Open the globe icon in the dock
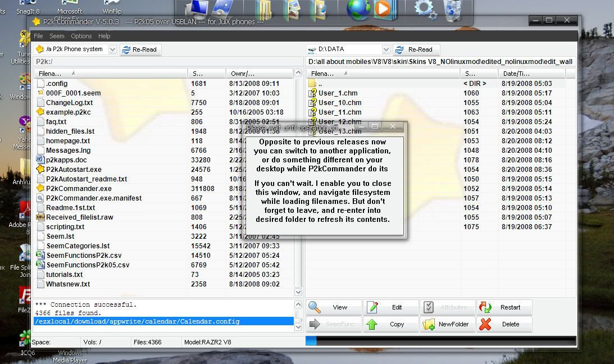Viewport: 614px width, 364px height. coord(358,10)
